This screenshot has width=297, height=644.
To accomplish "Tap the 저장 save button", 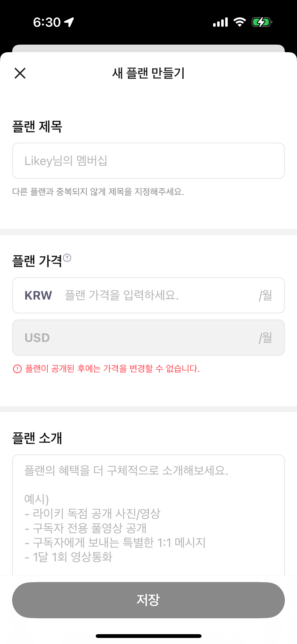I will pyautogui.click(x=148, y=600).
